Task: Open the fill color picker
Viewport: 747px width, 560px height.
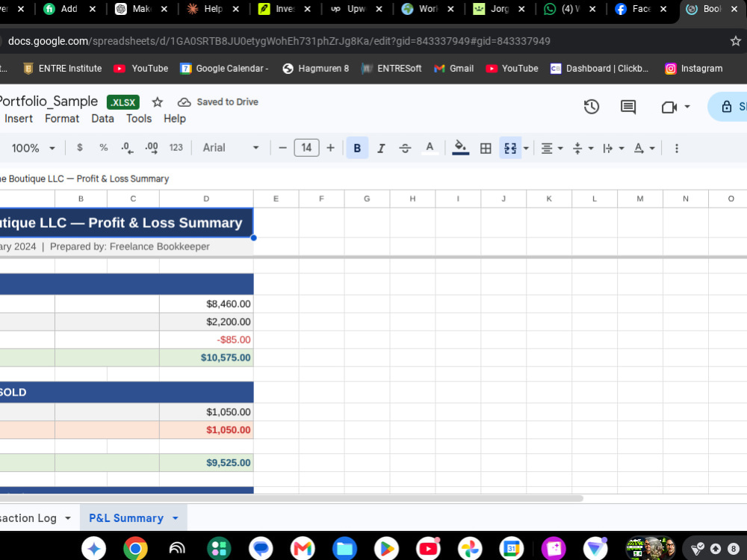Action: (460, 148)
